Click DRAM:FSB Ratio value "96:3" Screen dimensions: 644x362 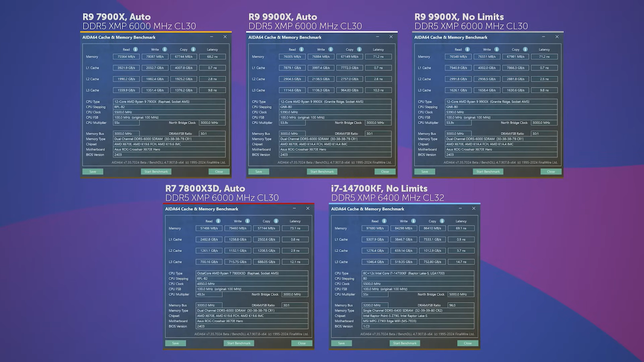(x=461, y=305)
